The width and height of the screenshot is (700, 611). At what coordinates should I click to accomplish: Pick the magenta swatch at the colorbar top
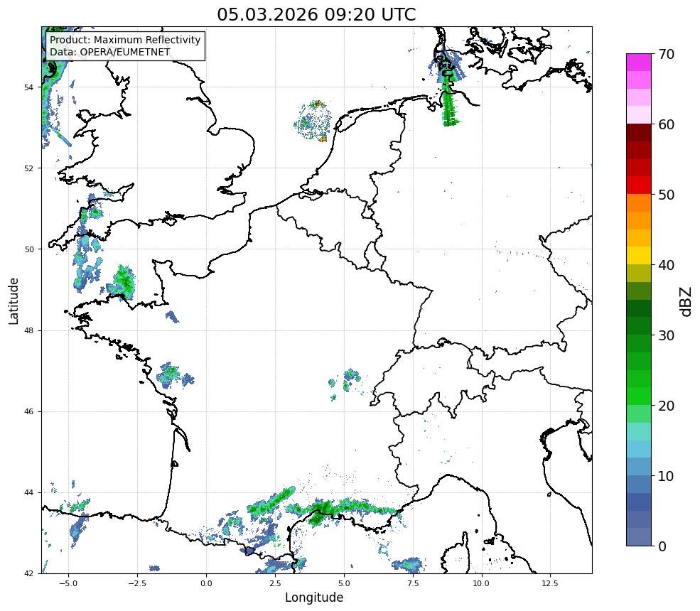coord(639,63)
